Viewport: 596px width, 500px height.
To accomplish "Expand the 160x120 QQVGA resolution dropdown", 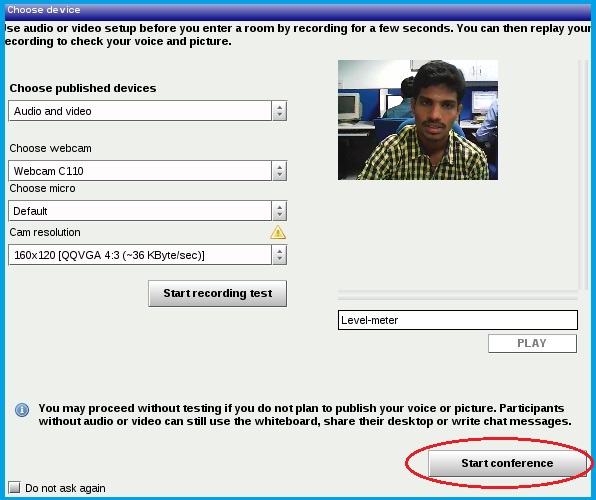I will 147,255.
